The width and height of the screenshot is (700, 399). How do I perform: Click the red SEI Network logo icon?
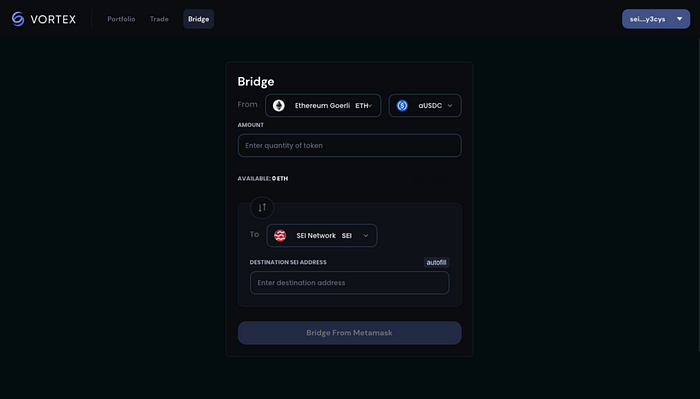point(280,236)
